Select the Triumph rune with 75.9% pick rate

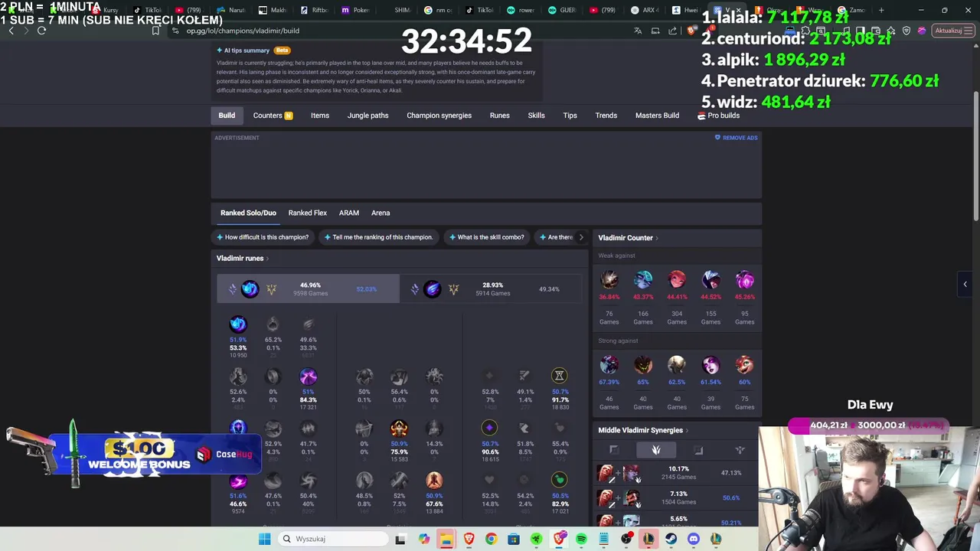point(399,428)
